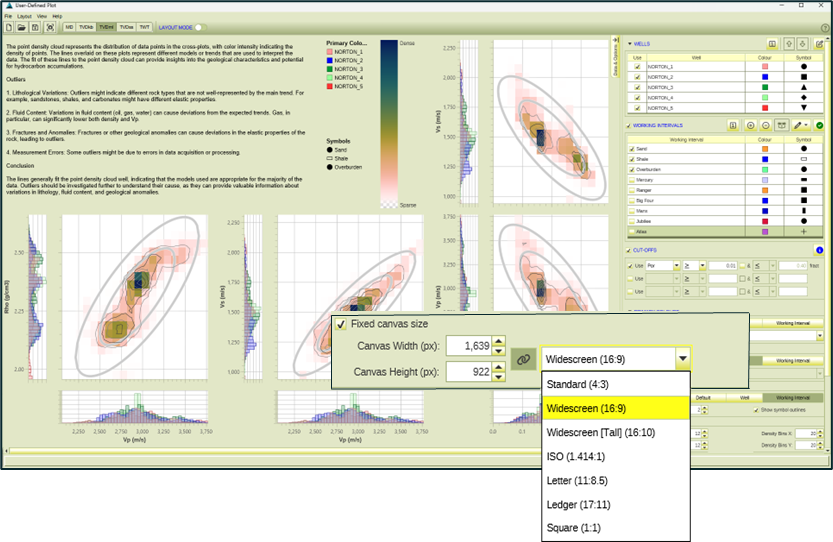Click the square symbol for NORTON_2
This screenshot has height=542, width=833.
tap(803, 77)
